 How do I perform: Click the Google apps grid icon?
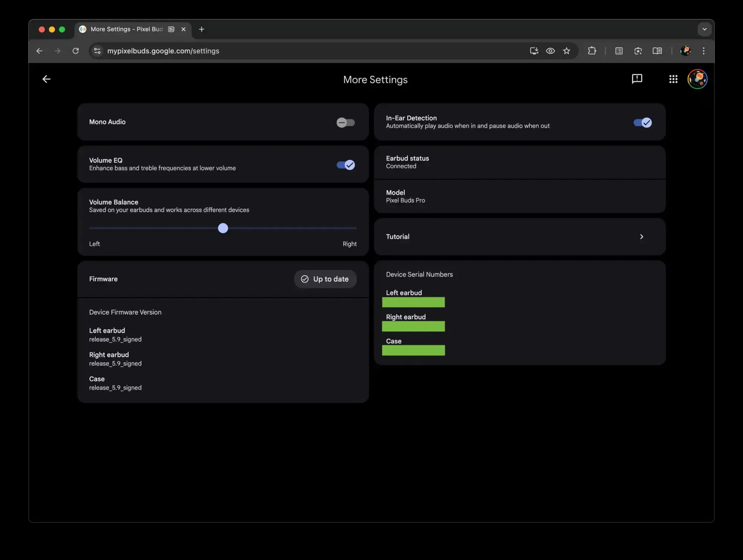pos(674,79)
